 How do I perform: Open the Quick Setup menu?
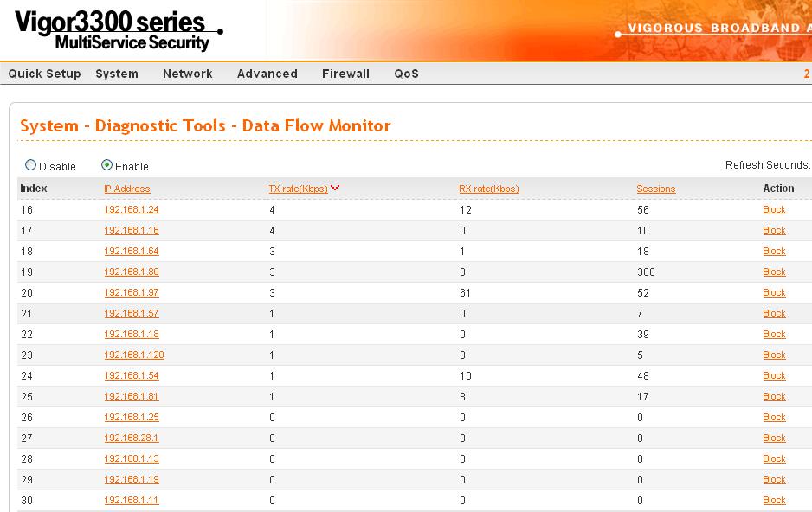44,74
